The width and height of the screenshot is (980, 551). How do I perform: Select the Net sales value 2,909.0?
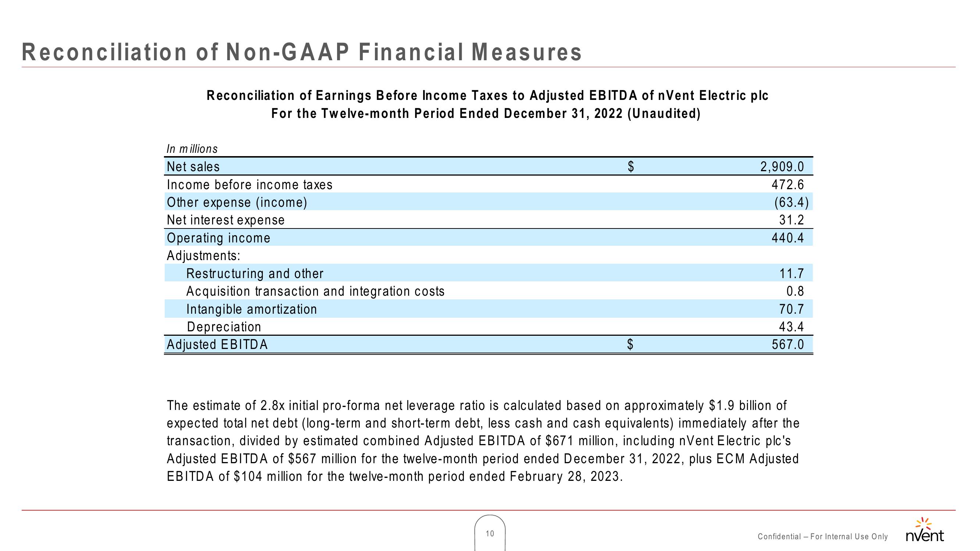point(782,166)
